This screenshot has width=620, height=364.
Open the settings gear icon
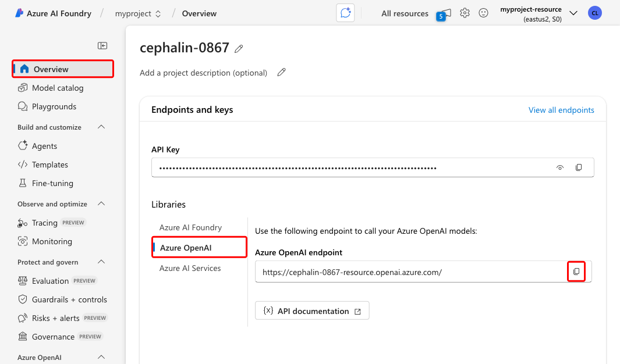click(465, 13)
